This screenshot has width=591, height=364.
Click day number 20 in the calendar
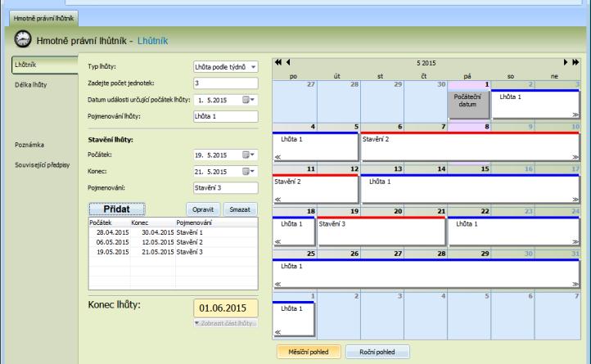click(x=398, y=211)
